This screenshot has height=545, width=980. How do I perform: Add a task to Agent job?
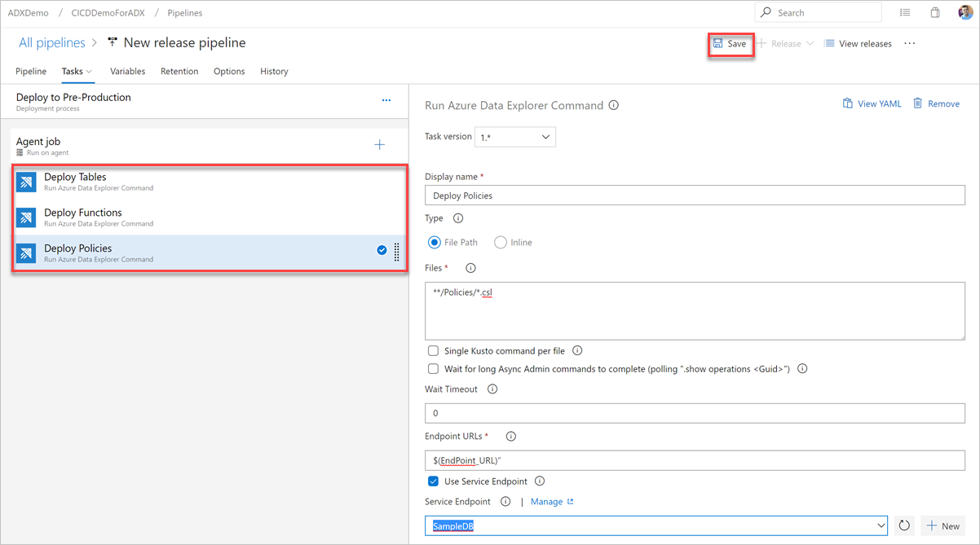click(x=379, y=143)
